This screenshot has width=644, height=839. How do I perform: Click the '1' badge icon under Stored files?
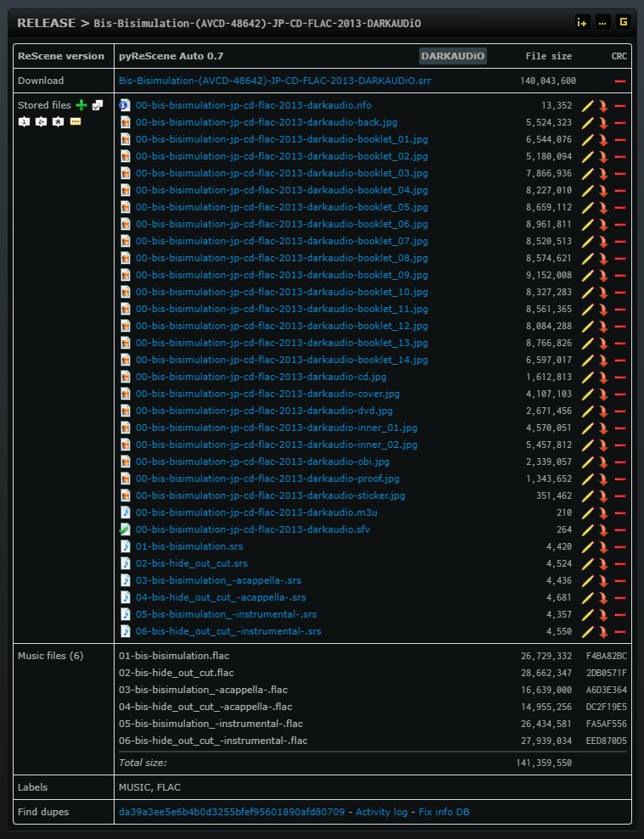tap(24, 122)
